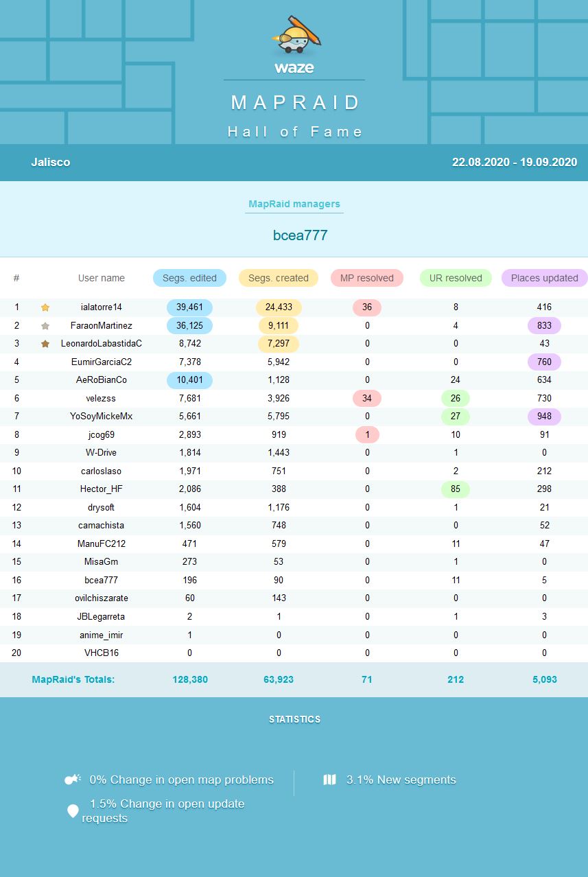Image resolution: width=588 pixels, height=877 pixels.
Task: Click Hector_HF's highlighted 85 UR resolved
Action: pyautogui.click(x=456, y=489)
